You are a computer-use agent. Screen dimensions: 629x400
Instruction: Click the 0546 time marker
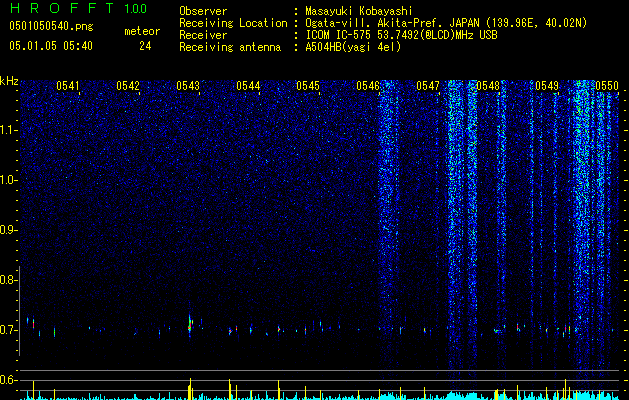368,86
